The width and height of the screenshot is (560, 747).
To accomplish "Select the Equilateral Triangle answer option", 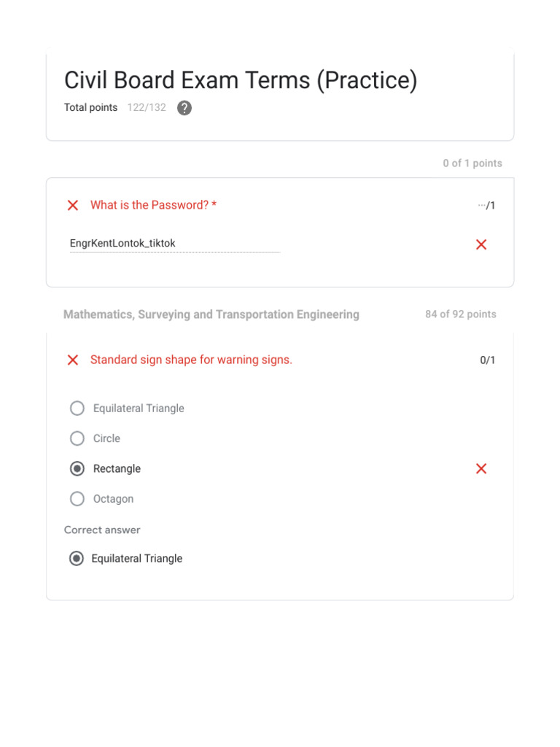I will pyautogui.click(x=77, y=409).
